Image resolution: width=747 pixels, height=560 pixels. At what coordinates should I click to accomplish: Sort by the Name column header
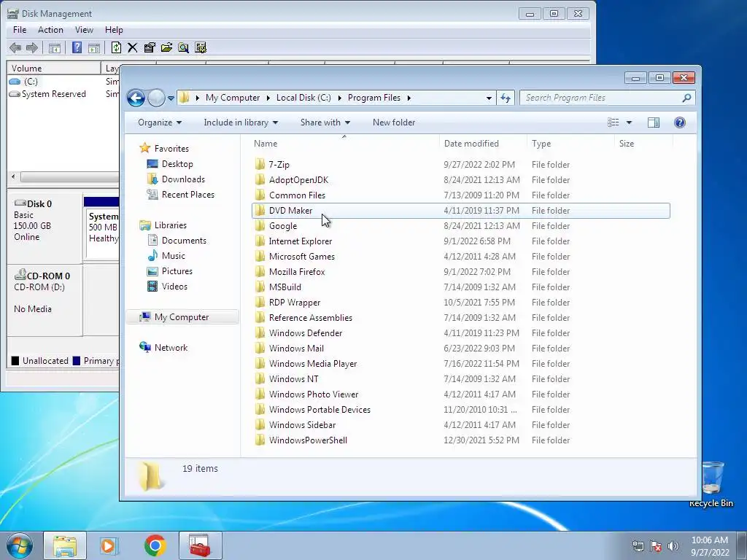pyautogui.click(x=344, y=144)
